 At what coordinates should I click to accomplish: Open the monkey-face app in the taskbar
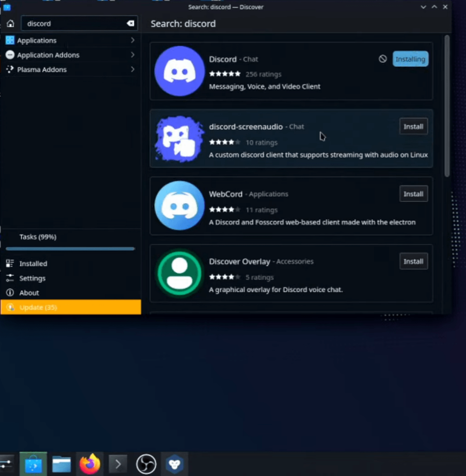[x=174, y=464]
